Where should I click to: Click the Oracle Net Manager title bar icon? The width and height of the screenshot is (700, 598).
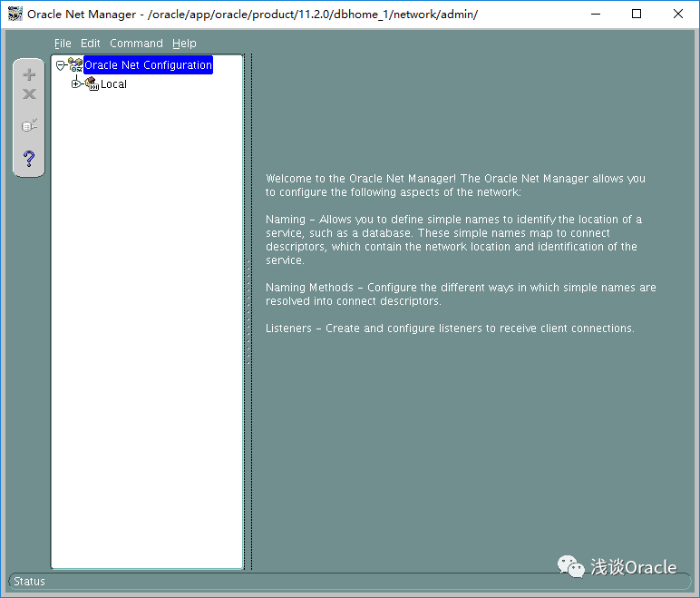pos(15,14)
